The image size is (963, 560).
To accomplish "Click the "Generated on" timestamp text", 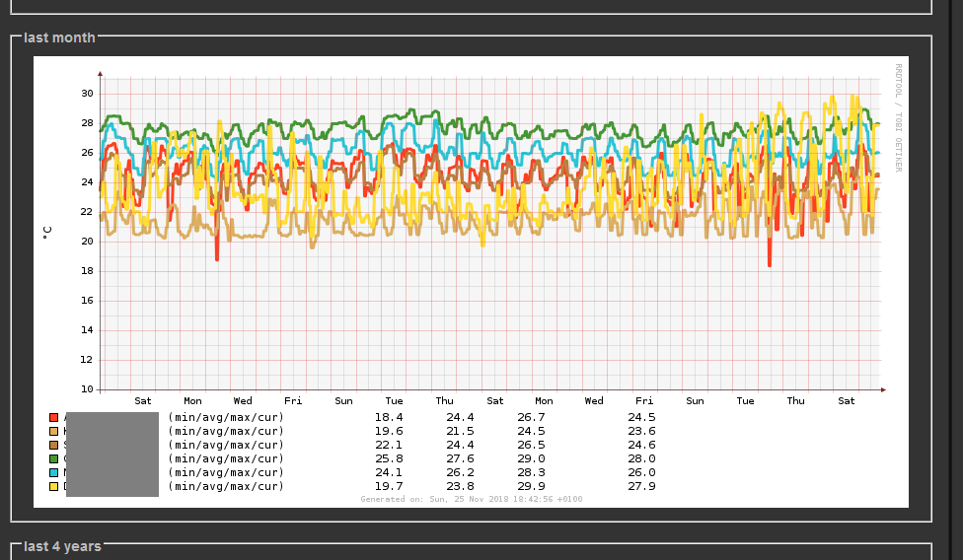I will click(x=472, y=499).
